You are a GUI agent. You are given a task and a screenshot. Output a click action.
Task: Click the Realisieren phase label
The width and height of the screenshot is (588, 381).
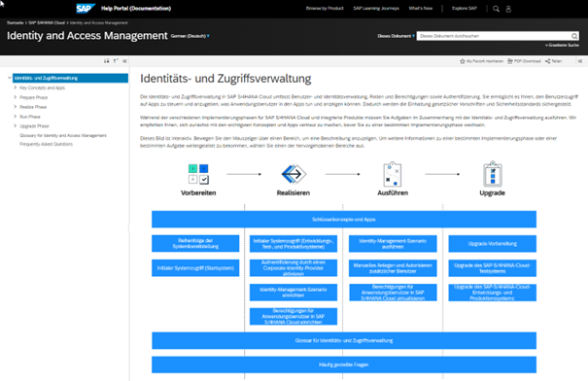point(294,192)
